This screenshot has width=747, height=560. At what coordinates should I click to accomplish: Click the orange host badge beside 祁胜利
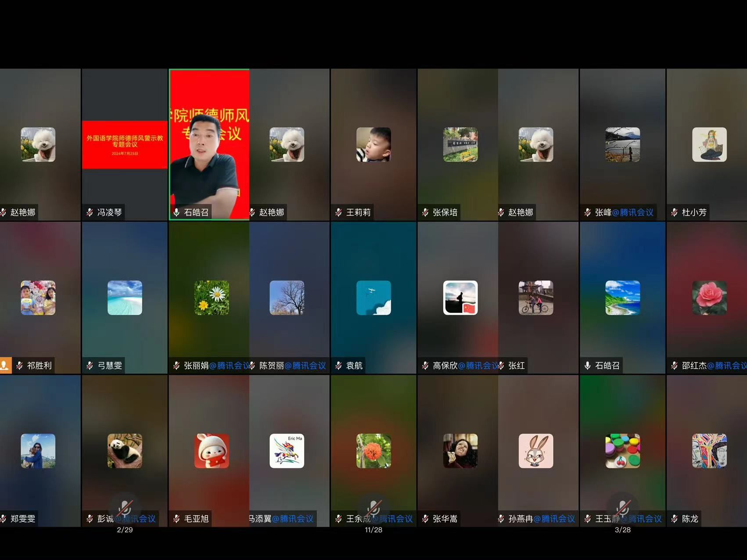(x=5, y=365)
